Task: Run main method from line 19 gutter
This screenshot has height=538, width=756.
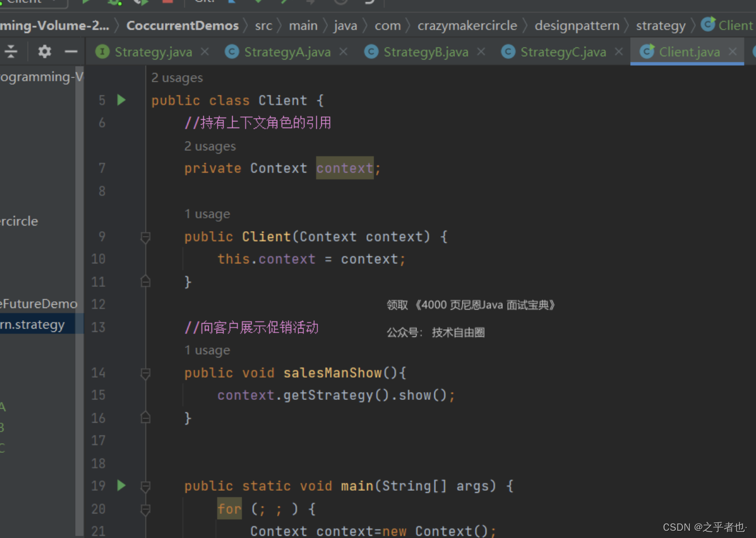Action: [x=121, y=486]
